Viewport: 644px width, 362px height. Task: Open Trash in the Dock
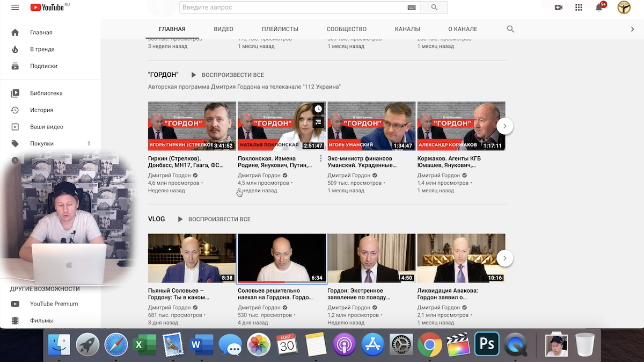pyautogui.click(x=585, y=344)
